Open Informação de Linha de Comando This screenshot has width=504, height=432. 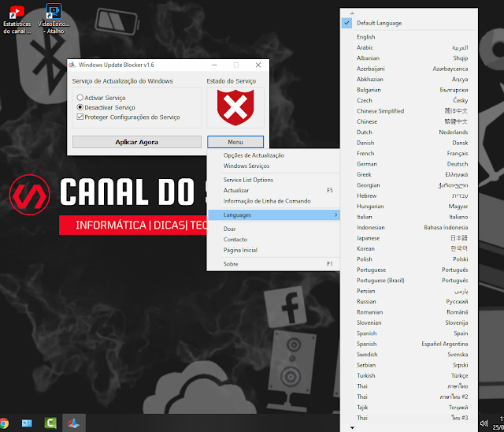pos(273,201)
